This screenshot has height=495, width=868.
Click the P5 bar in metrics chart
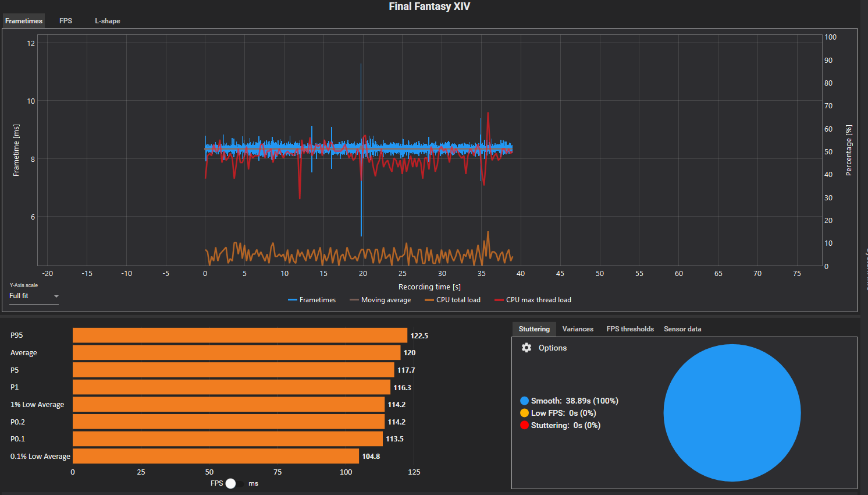(x=233, y=370)
